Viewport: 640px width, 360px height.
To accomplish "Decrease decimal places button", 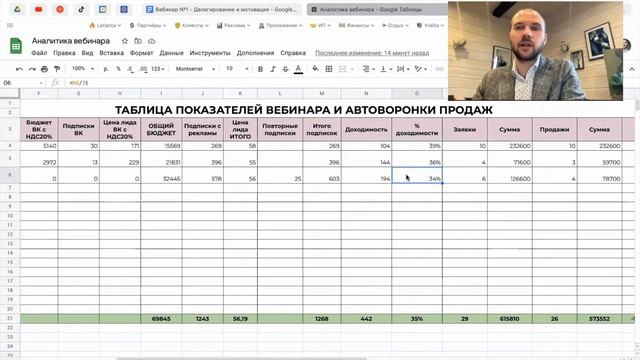I will [x=130, y=69].
